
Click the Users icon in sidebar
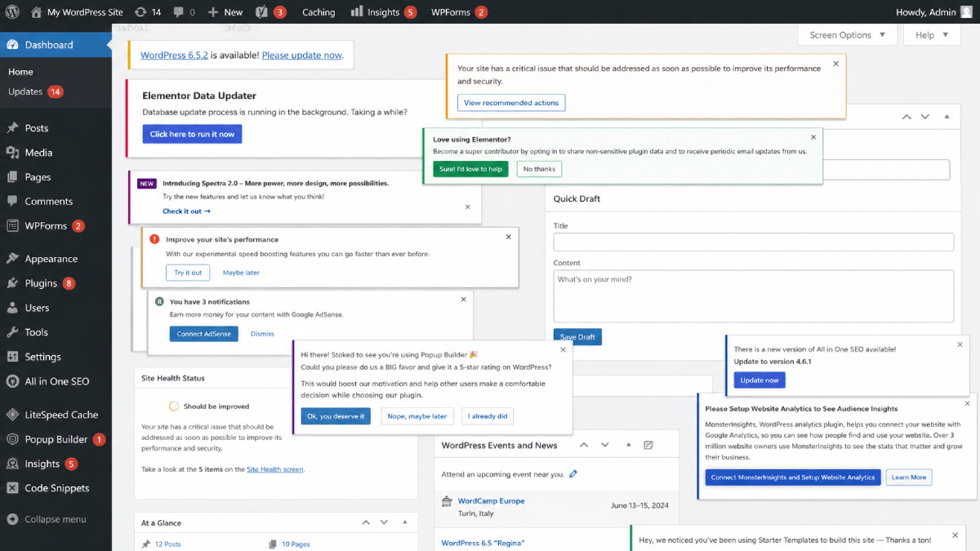(x=12, y=308)
